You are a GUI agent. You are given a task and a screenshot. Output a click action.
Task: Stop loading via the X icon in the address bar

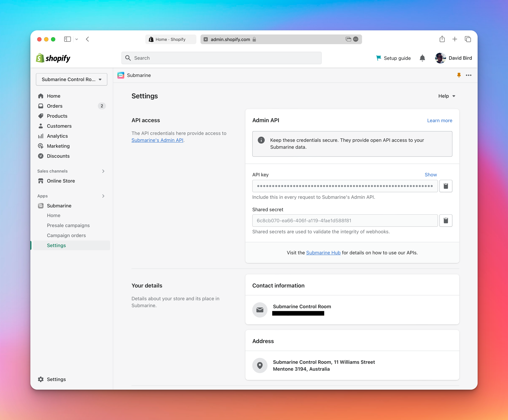206,39
